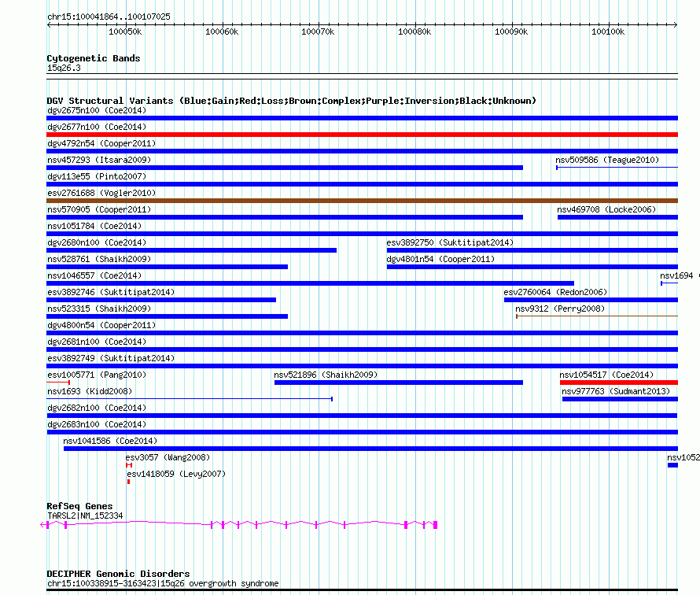The height and width of the screenshot is (595, 700).
Task: Select the 100090k ruler tick
Action: [511, 31]
